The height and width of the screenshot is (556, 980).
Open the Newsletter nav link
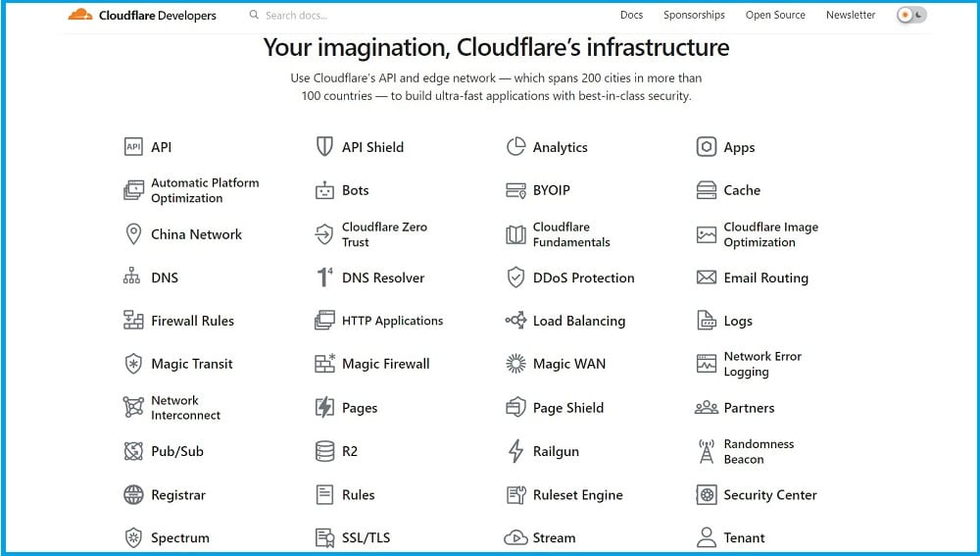pyautogui.click(x=851, y=15)
